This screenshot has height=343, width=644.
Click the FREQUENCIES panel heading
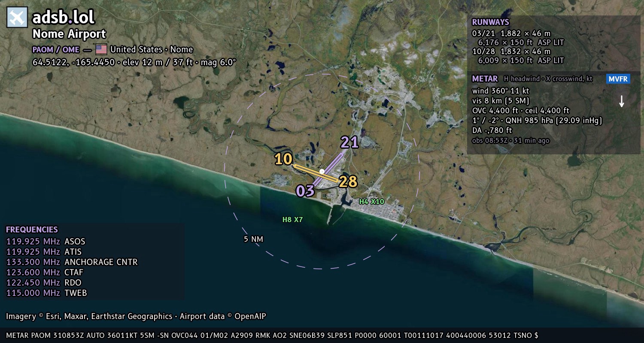pos(32,229)
